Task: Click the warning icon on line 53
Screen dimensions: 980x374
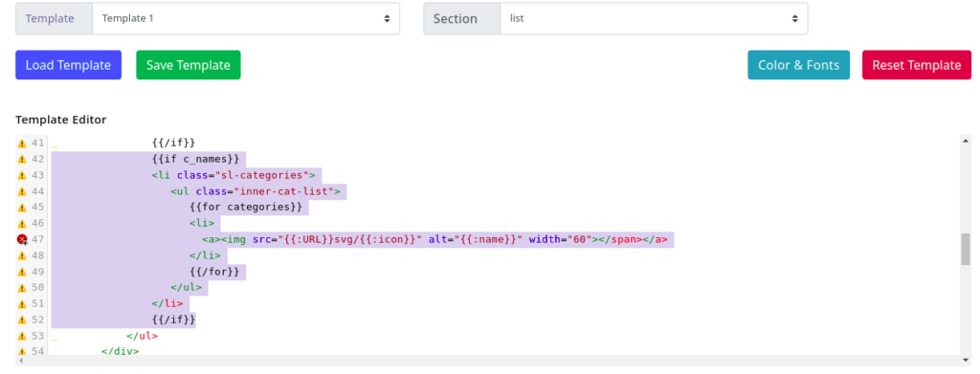Action: tap(22, 337)
